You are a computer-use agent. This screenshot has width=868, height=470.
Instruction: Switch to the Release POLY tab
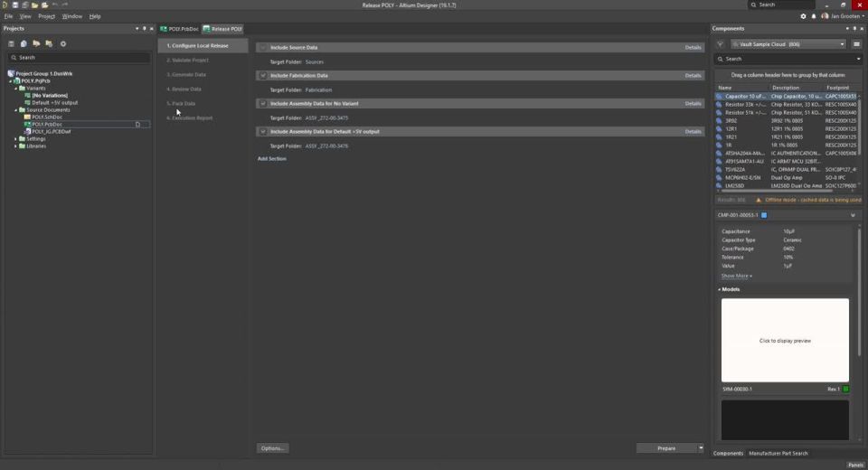222,29
